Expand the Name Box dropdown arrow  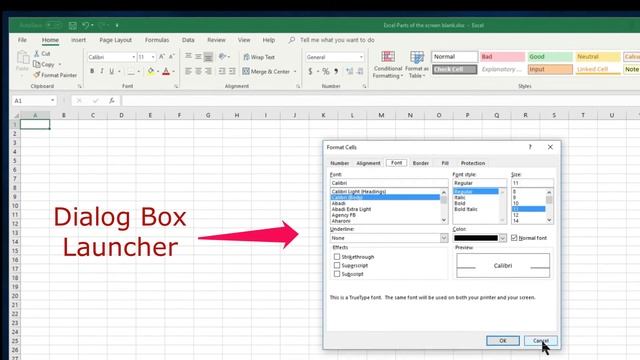52,100
